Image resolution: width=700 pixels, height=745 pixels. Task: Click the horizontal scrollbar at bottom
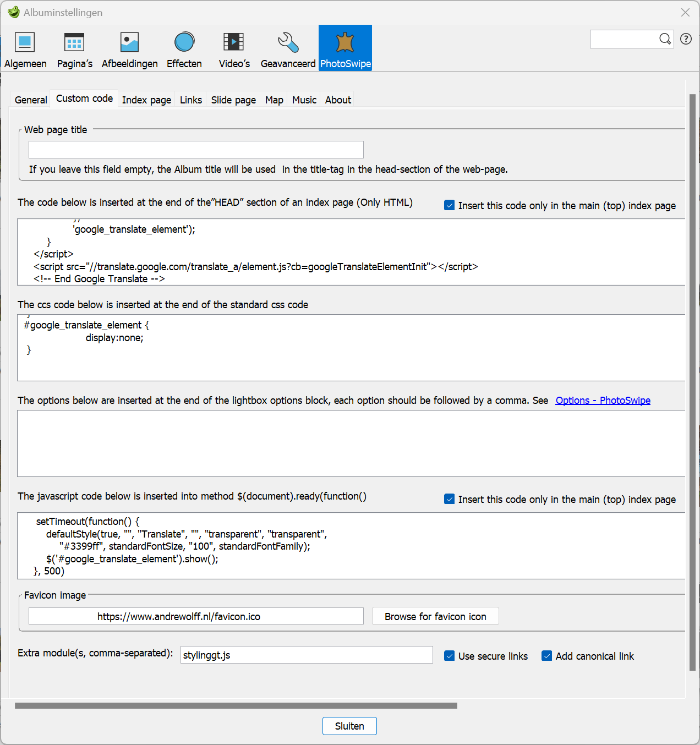pos(236,705)
